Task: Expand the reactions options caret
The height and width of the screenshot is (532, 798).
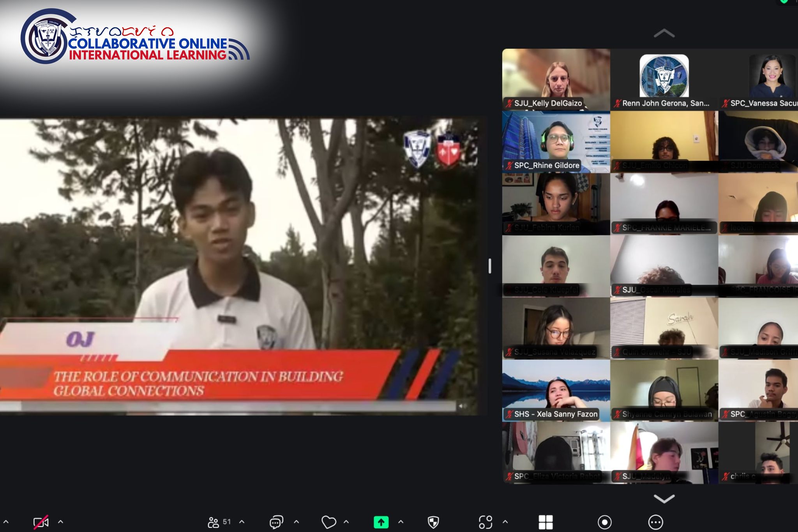Action: 346,521
